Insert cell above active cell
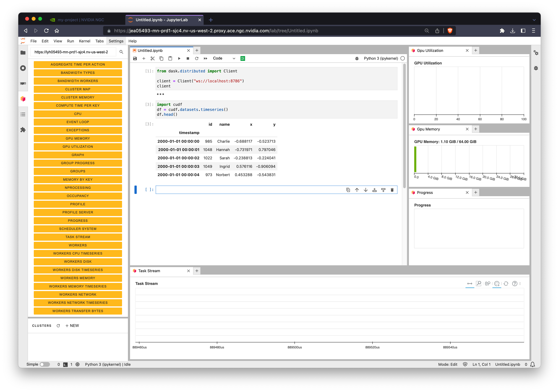This screenshot has height=392, width=559. point(374,190)
